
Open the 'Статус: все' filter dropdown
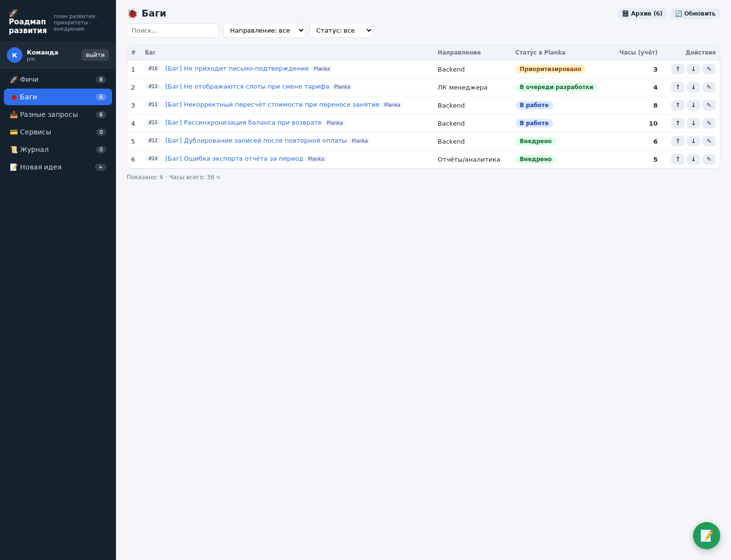[x=341, y=30]
